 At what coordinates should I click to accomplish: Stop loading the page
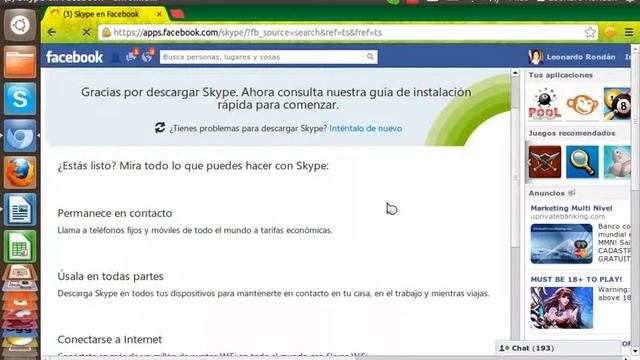[86, 32]
